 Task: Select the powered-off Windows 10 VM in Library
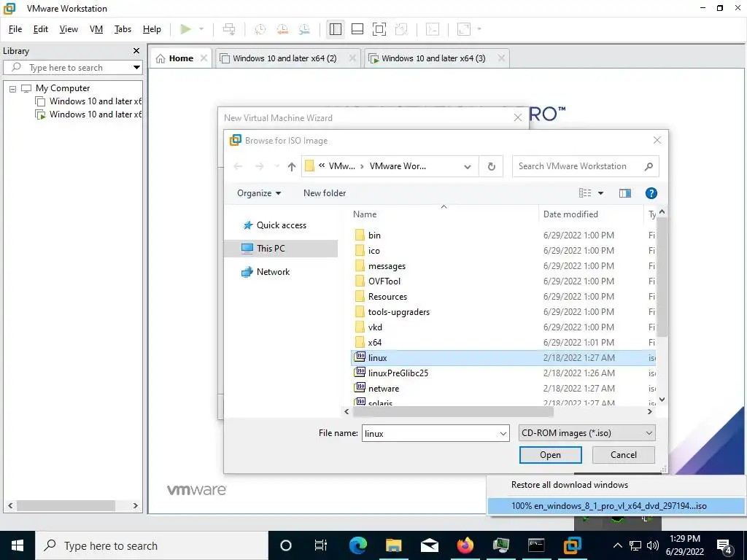point(89,101)
